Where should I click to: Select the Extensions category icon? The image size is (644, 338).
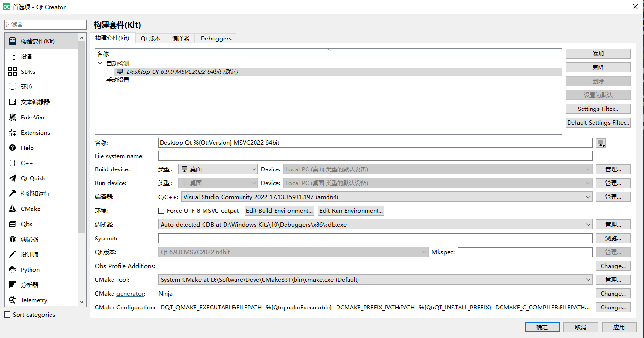click(x=12, y=132)
